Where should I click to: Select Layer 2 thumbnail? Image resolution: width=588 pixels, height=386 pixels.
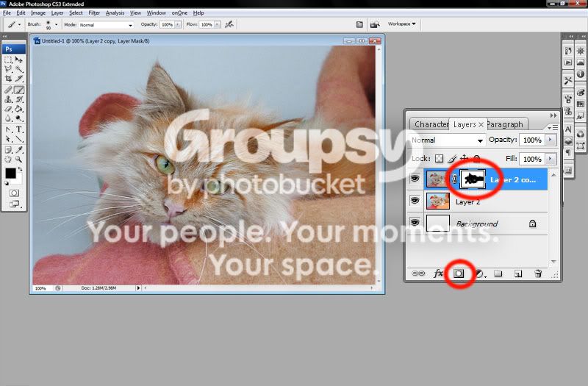tap(438, 201)
